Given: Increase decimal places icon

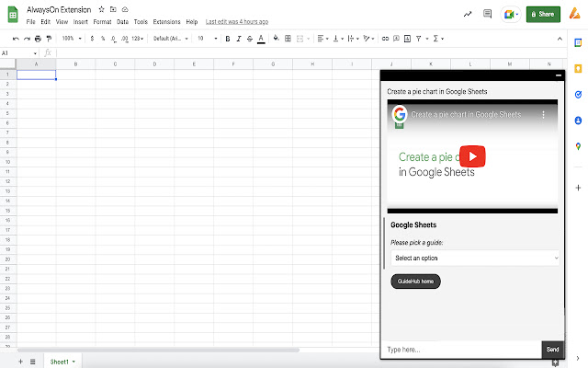Looking at the screenshot, I should pyautogui.click(x=125, y=39).
